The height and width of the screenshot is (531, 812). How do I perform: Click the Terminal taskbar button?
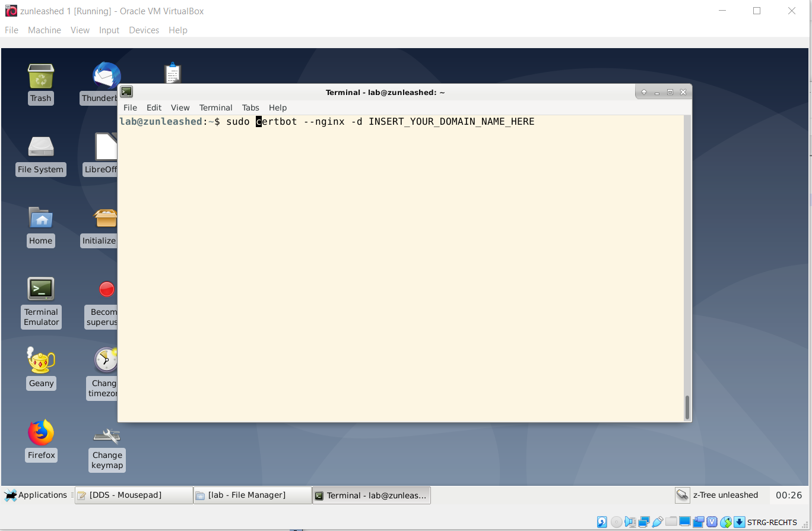coord(371,495)
